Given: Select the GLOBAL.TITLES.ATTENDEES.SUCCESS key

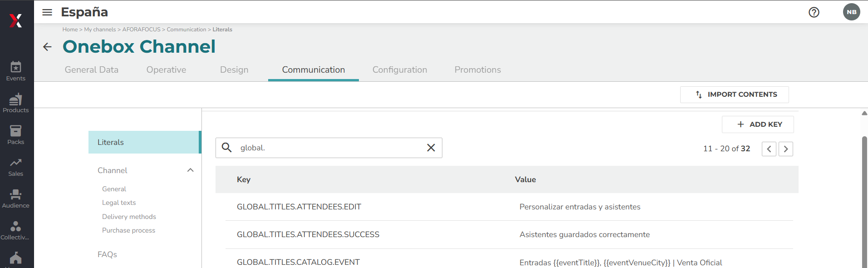Looking at the screenshot, I should pyautogui.click(x=308, y=234).
